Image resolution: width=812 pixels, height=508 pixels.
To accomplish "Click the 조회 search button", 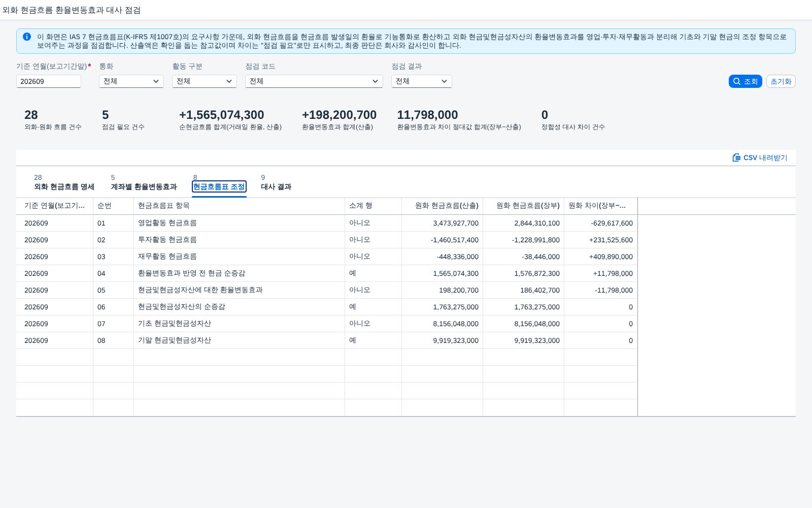I will (x=746, y=81).
